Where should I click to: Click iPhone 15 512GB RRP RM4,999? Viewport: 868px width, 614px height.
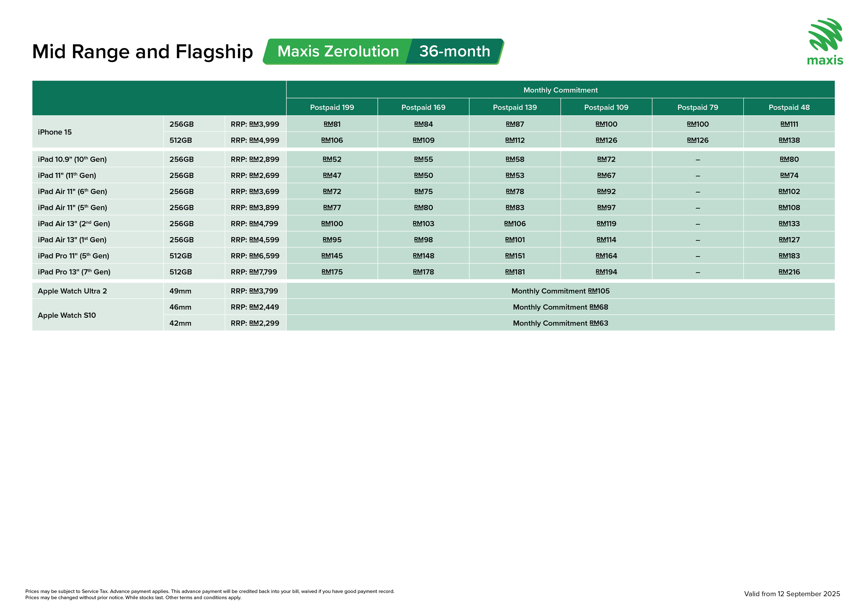point(255,140)
